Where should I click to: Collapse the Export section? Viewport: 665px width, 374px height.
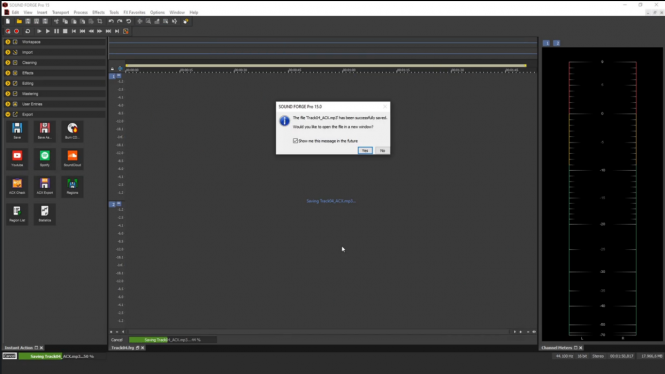pos(8,114)
